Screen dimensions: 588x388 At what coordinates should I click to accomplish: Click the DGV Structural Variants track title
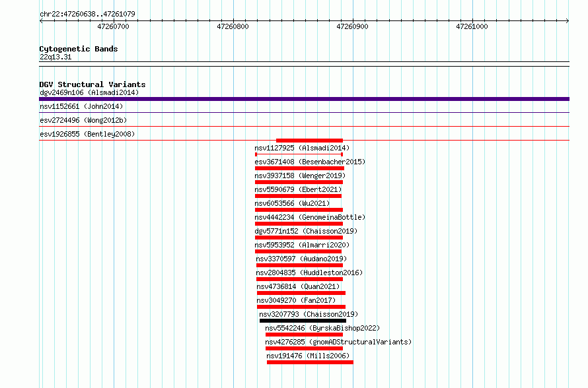(92, 84)
